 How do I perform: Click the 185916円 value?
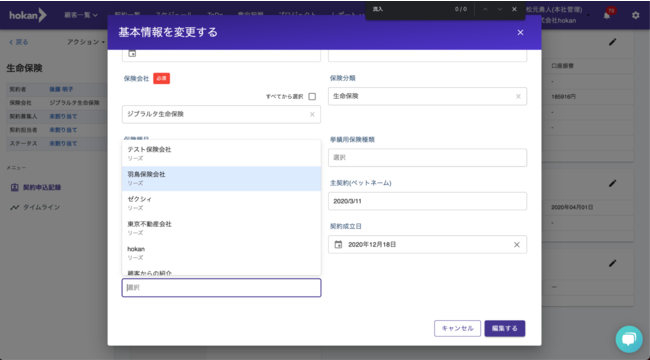(x=564, y=97)
